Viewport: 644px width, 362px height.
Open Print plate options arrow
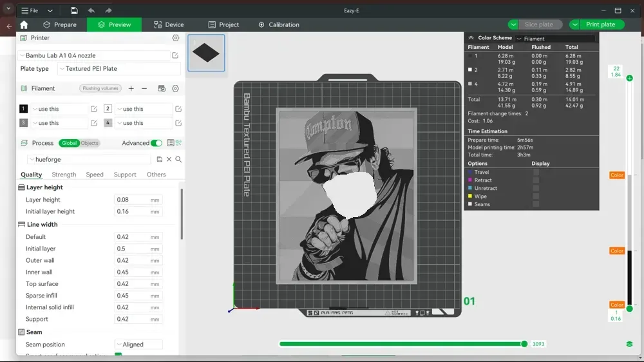(x=574, y=24)
